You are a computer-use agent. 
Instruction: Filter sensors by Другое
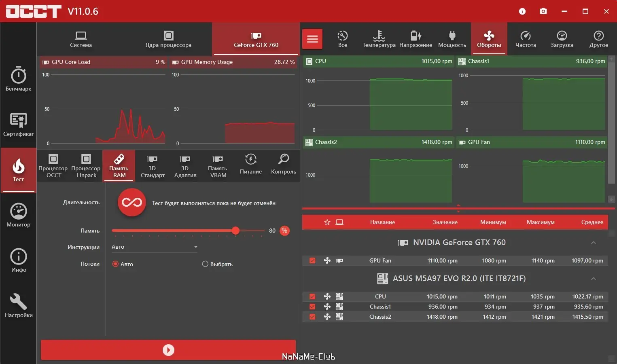pyautogui.click(x=599, y=39)
